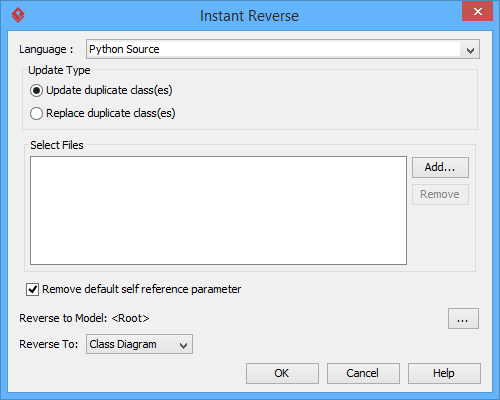This screenshot has width=500, height=400.
Task: Open the Language dropdown showing Python Source
Action: pyautogui.click(x=283, y=49)
